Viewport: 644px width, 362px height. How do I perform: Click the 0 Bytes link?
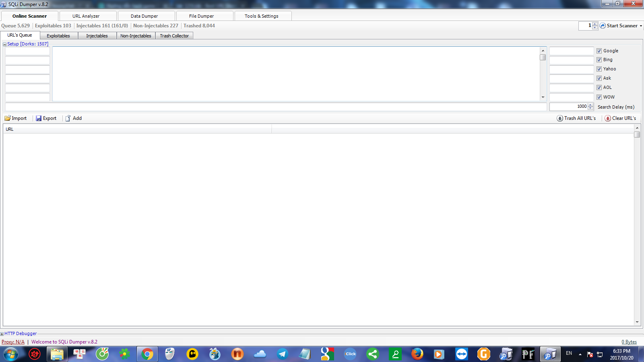point(629,341)
